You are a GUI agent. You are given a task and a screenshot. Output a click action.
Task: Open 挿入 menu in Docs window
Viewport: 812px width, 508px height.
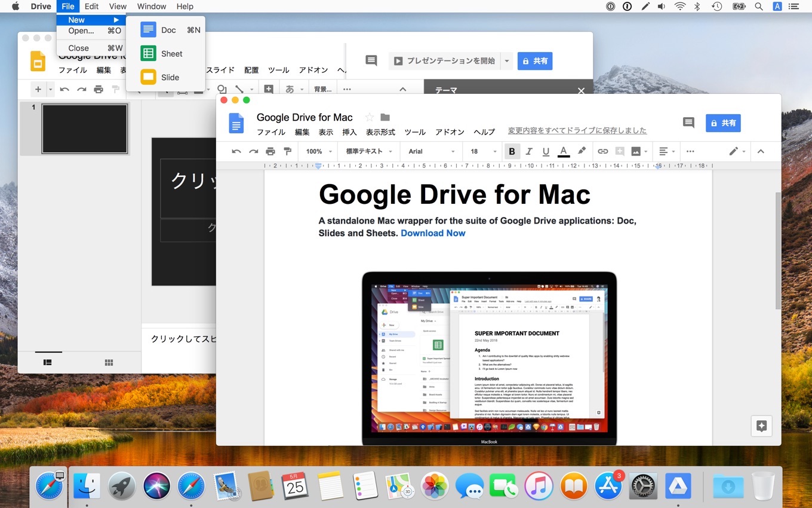pos(349,132)
